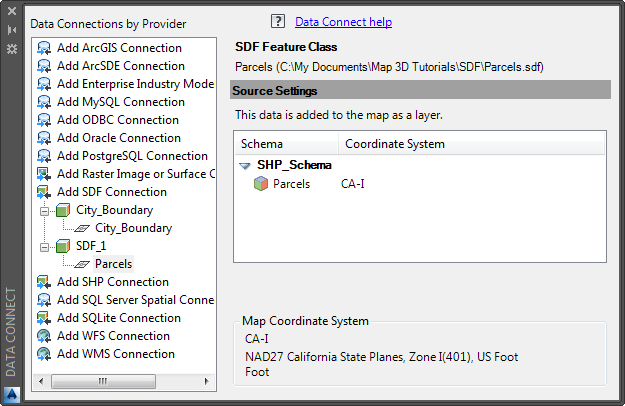Click the palette properties icon in side strip

point(12,49)
